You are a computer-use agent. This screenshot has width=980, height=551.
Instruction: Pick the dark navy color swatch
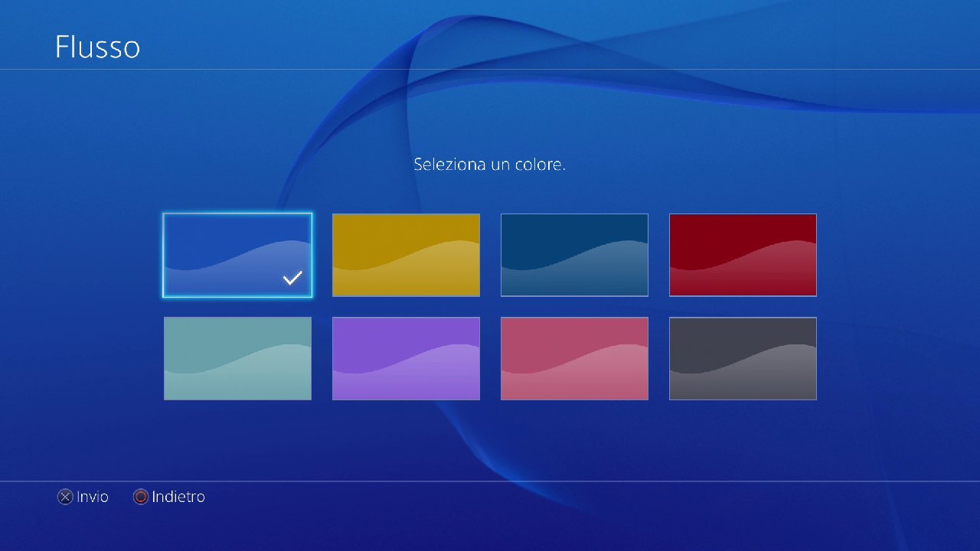coord(574,255)
